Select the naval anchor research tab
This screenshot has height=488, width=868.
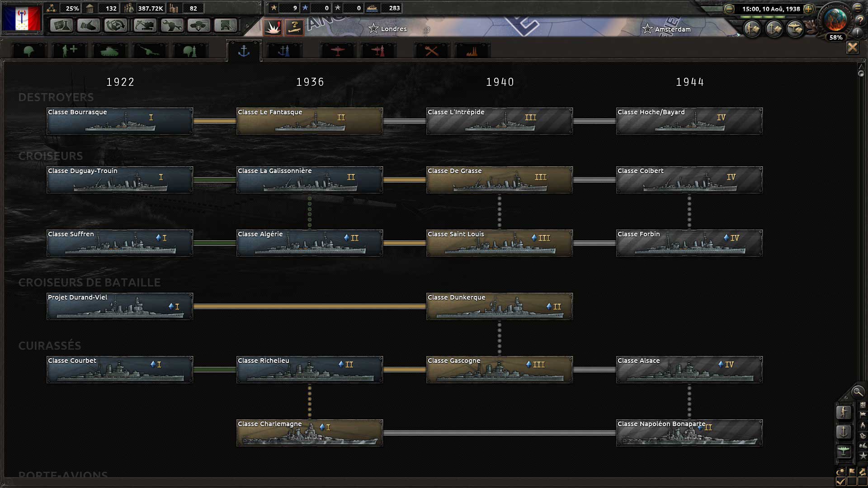(244, 51)
